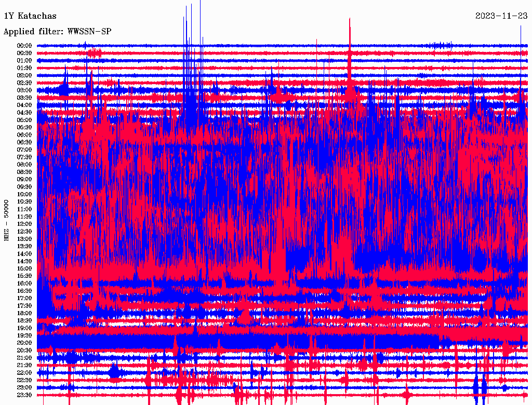Image resolution: width=532 pixels, height=405 pixels.
Task: Click the 21:30 time label
Action: tap(24, 366)
